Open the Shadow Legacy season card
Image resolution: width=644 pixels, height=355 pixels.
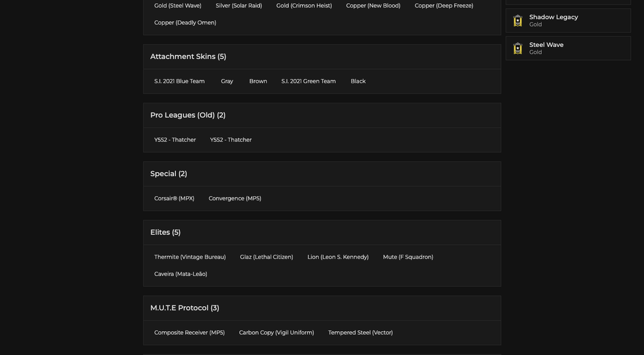(x=568, y=21)
